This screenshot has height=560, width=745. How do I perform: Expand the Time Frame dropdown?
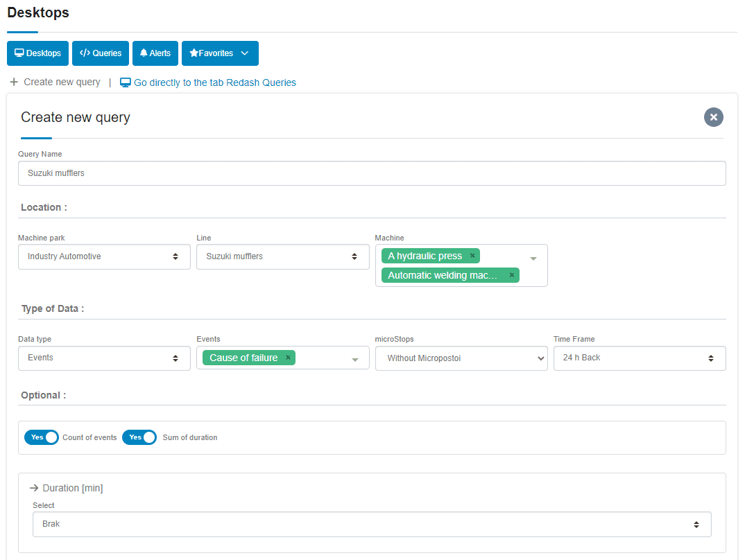[x=639, y=358]
